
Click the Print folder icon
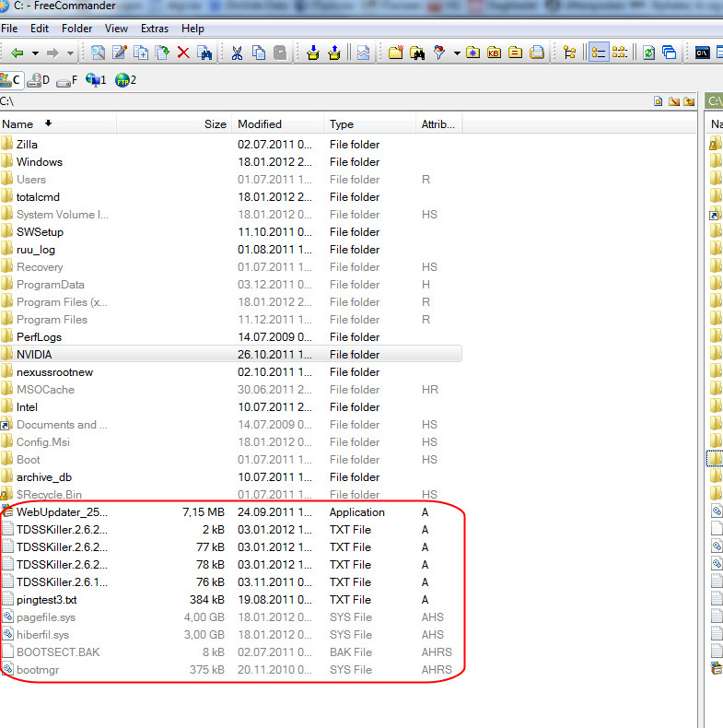[x=537, y=53]
